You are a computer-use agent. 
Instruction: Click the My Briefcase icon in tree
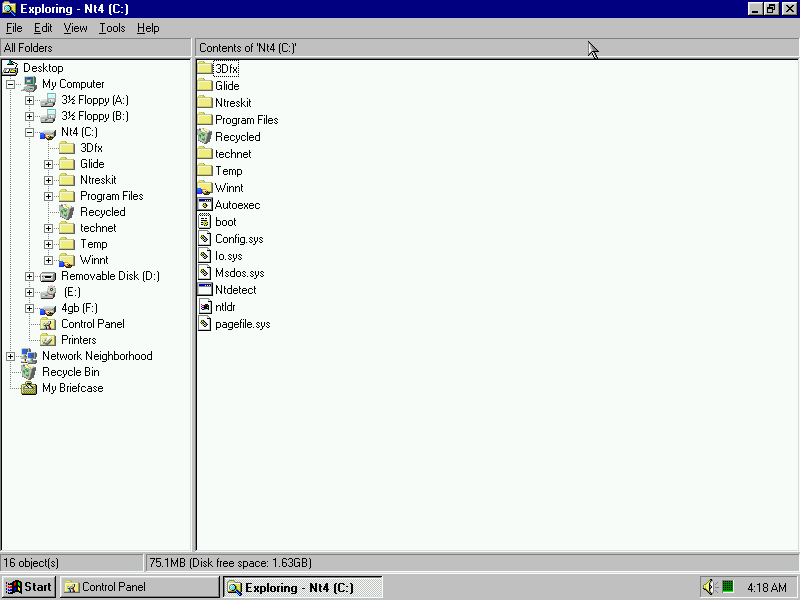[29, 388]
